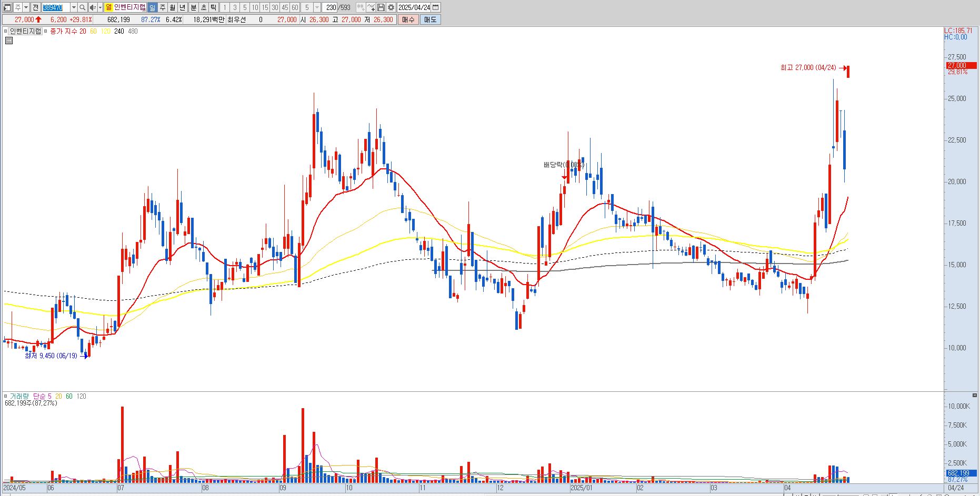Click the small grid table icon below chart title
The image size is (980, 496).
click(8, 40)
